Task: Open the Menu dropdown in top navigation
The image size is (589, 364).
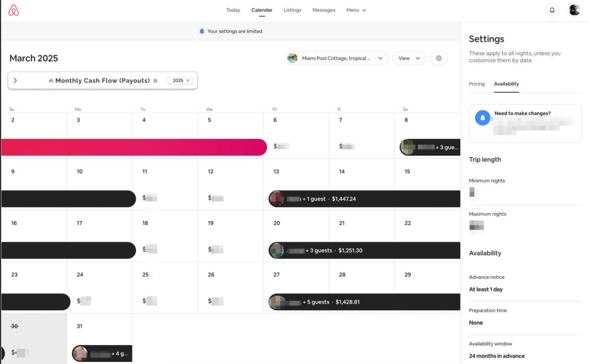Action: click(356, 10)
